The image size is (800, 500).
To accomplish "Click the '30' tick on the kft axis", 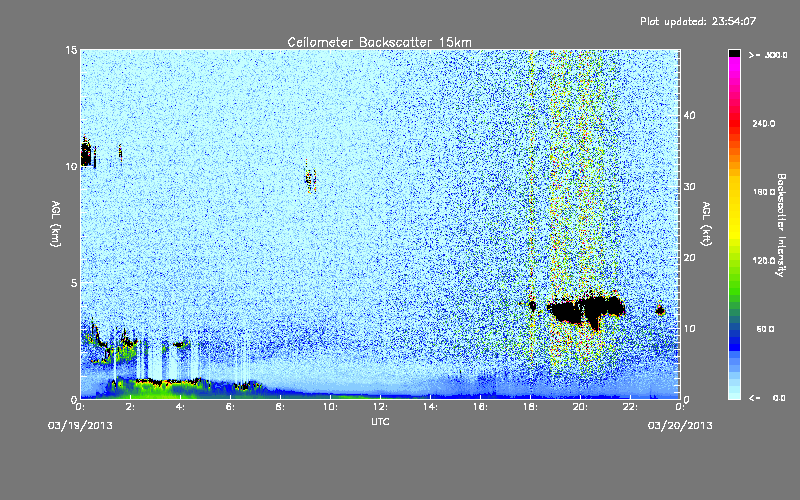I will point(690,186).
